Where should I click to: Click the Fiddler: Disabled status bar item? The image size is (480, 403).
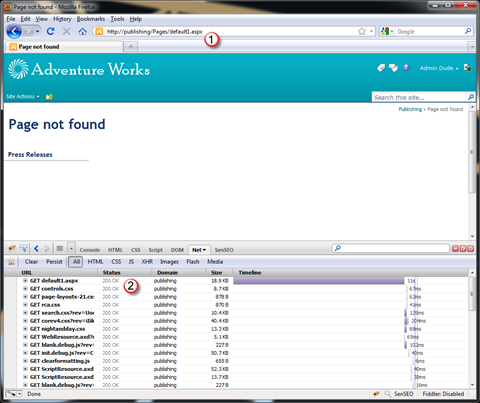tap(443, 394)
